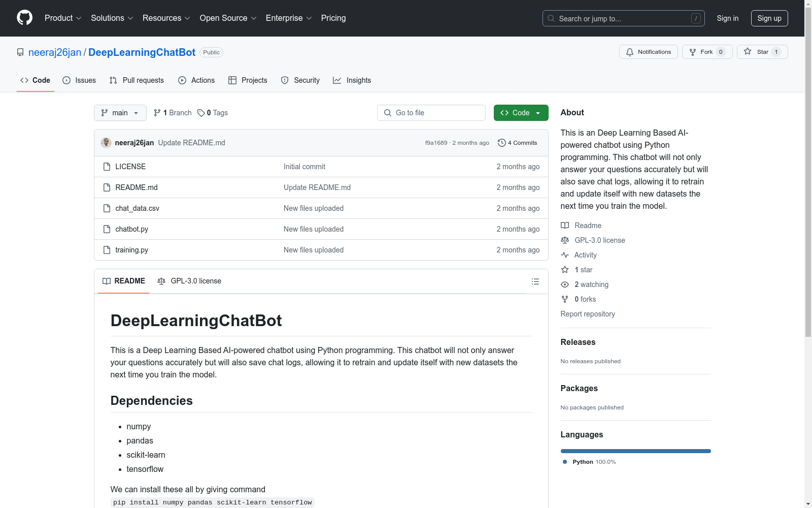
Task: Click neeraj26jan's avatar in commit row
Action: pyautogui.click(x=106, y=143)
